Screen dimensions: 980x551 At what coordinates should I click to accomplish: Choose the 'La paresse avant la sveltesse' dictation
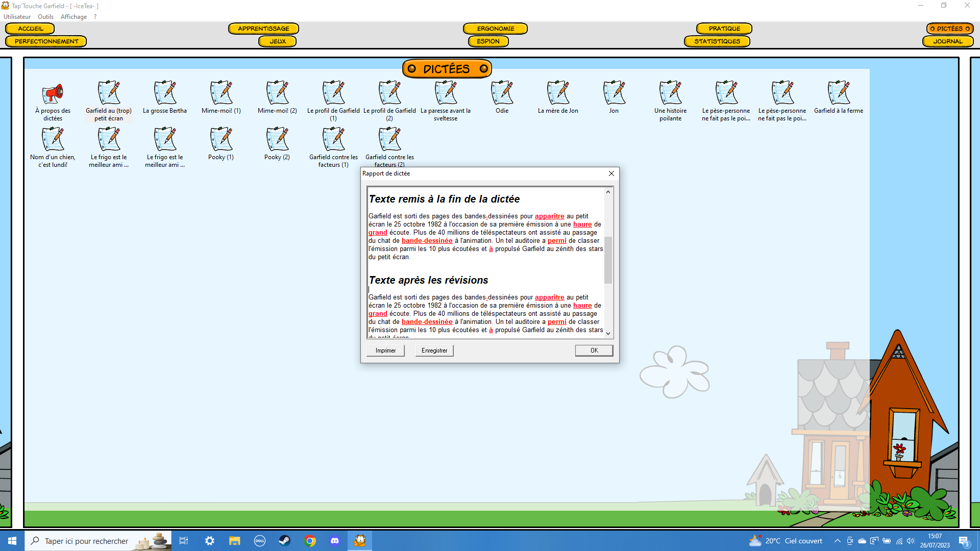(446, 102)
